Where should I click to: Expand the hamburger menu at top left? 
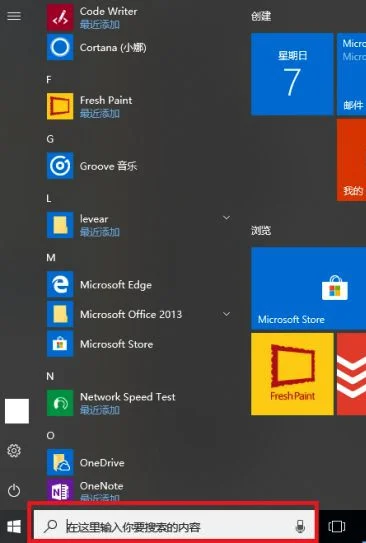click(14, 16)
